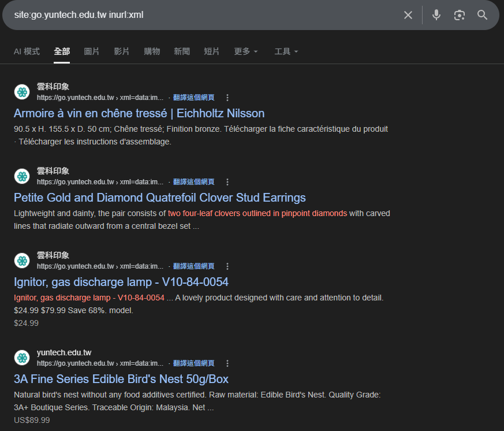
Task: Click the URL above Clover Stud Earrings title
Action: [100, 182]
